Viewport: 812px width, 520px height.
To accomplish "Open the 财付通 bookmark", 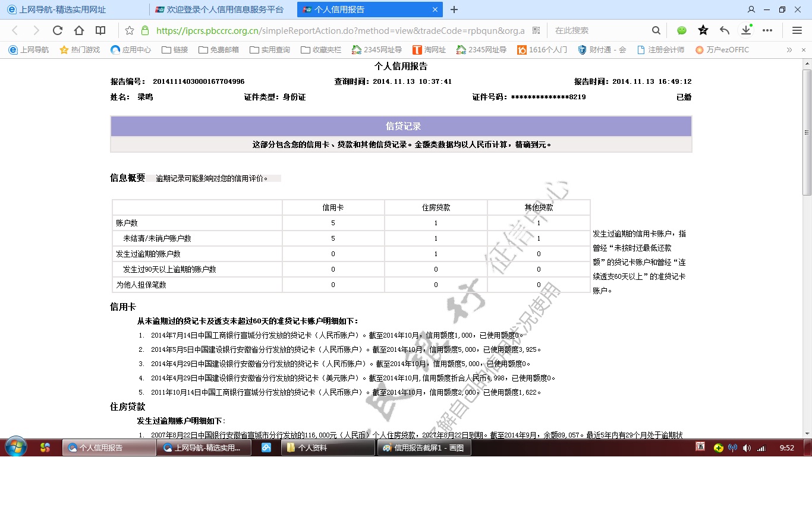I will click(x=602, y=50).
